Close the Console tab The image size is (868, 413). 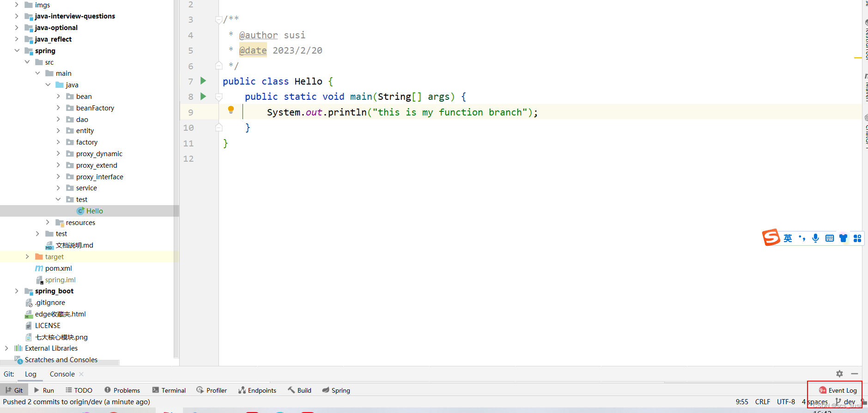tap(81, 374)
